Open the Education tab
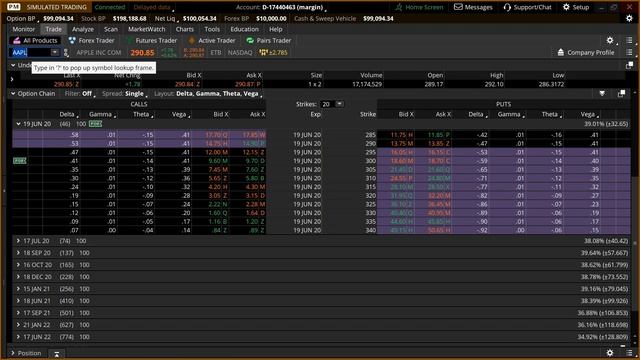Image resolution: width=640 pixels, height=360 pixels. (x=244, y=29)
